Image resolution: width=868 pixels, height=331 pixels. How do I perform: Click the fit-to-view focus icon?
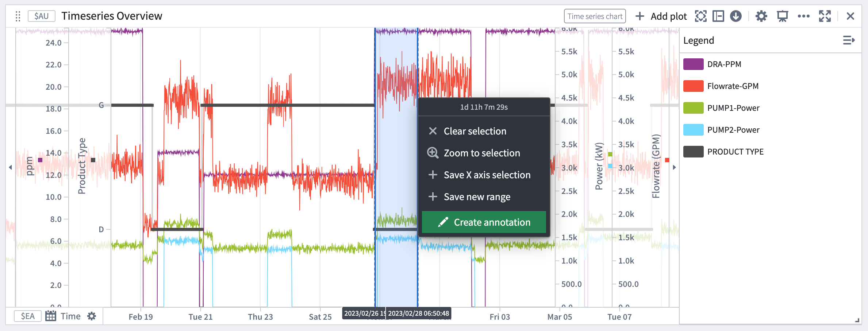(700, 16)
